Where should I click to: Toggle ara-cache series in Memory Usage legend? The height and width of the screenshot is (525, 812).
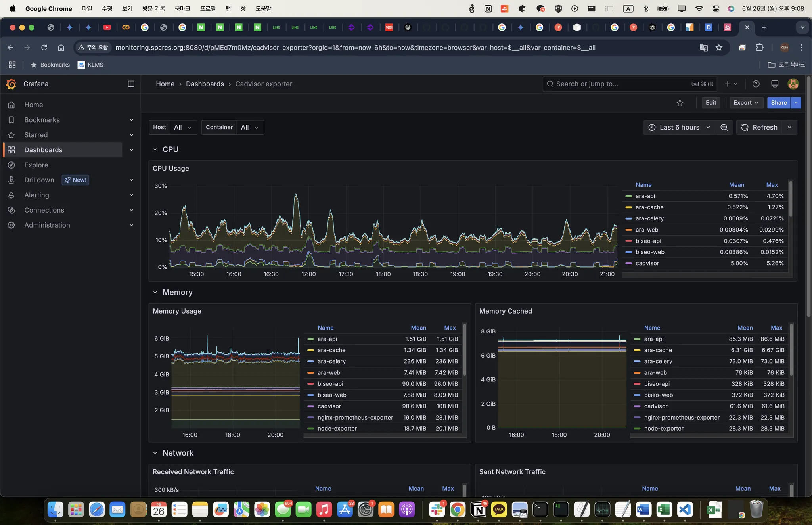[x=331, y=350]
